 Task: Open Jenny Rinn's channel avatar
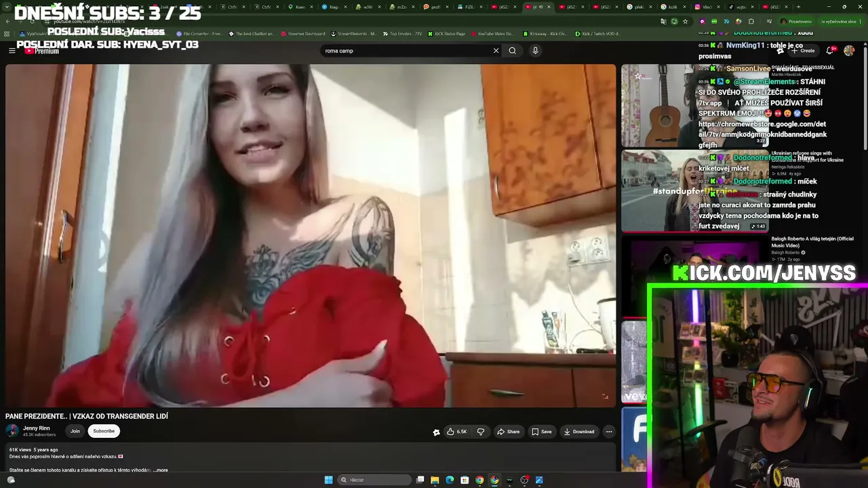12,431
